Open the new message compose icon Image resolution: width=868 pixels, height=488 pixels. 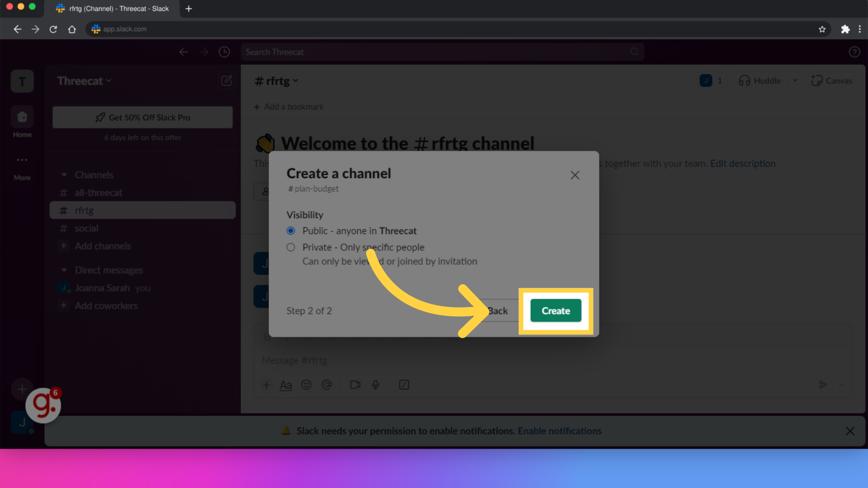click(226, 81)
